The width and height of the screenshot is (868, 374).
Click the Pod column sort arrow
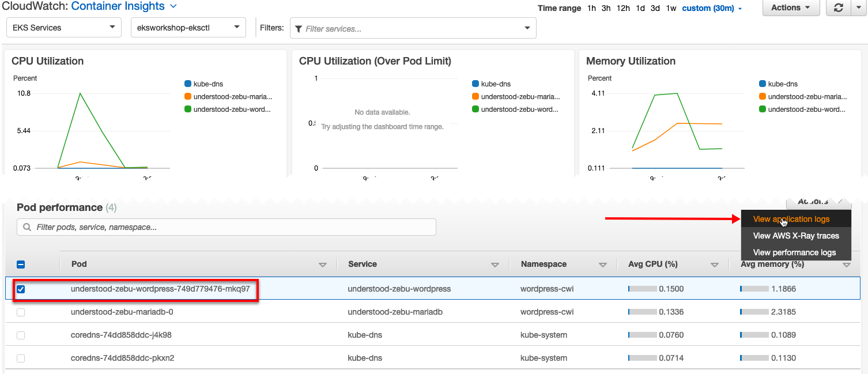pyautogui.click(x=323, y=265)
